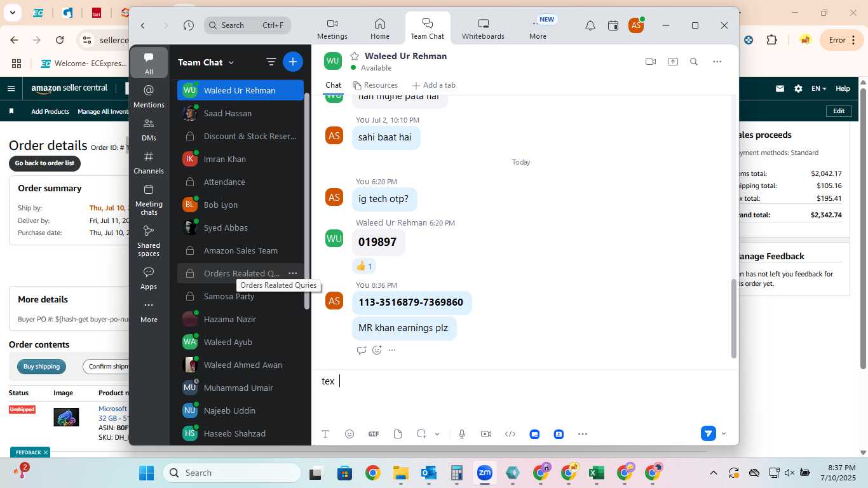The height and width of the screenshot is (488, 868).
Task: Open Samosa Party channel
Action: point(240,296)
